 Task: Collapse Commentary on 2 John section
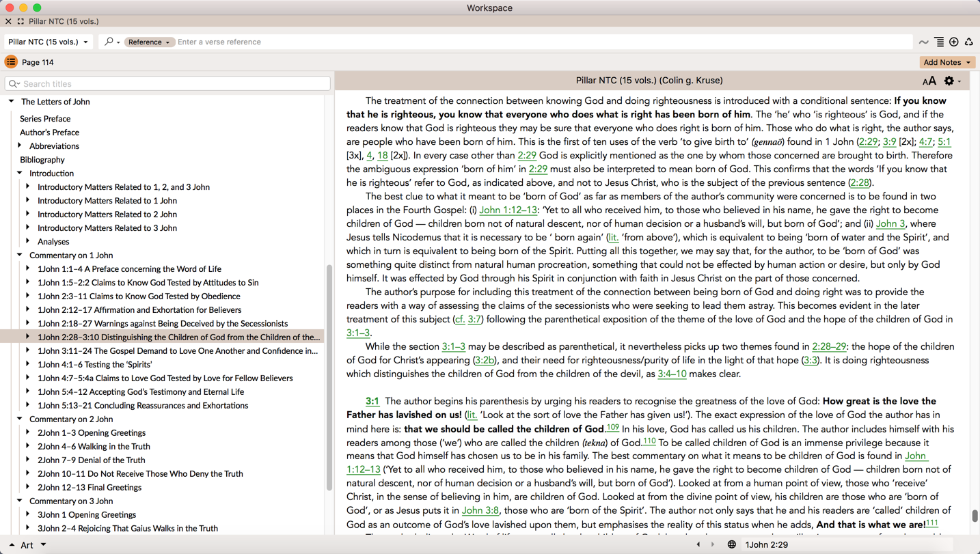[x=20, y=419]
